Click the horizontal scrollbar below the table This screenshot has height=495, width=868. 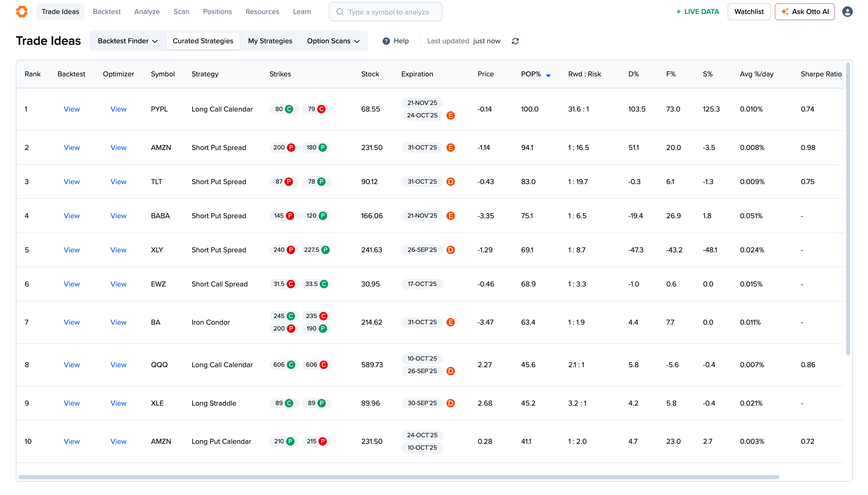(x=398, y=477)
